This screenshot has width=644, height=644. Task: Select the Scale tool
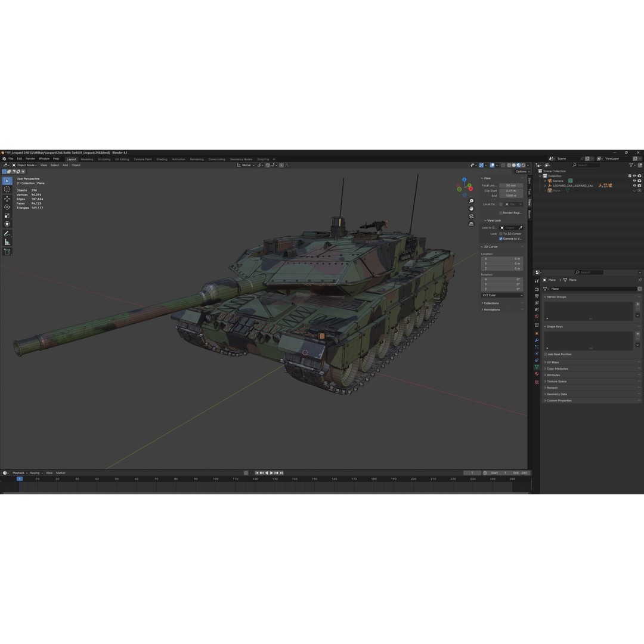7,215
